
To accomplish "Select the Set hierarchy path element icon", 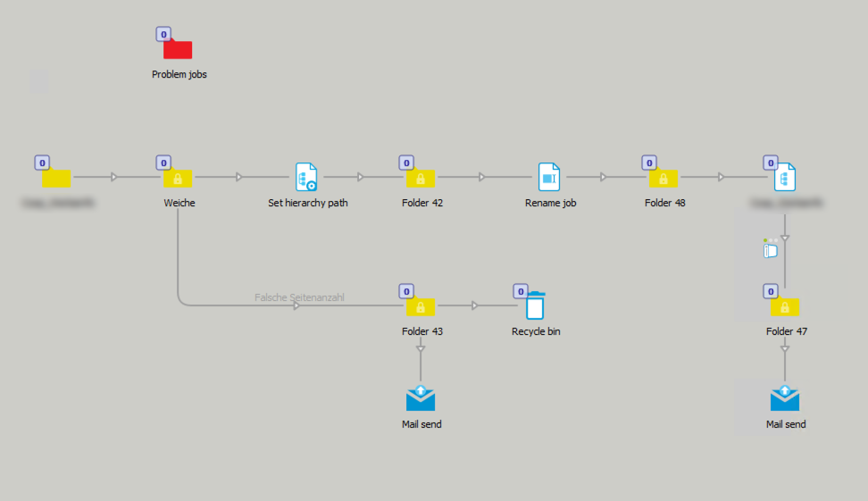I will [x=306, y=177].
